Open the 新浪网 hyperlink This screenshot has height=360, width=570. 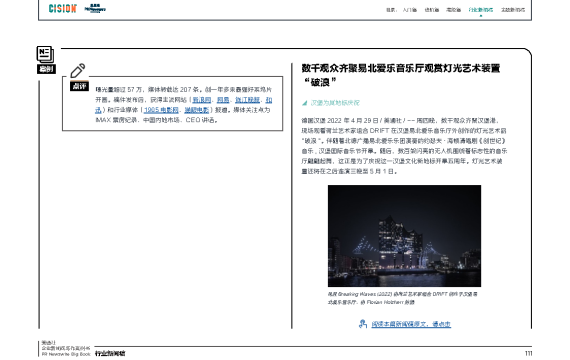coord(202,100)
